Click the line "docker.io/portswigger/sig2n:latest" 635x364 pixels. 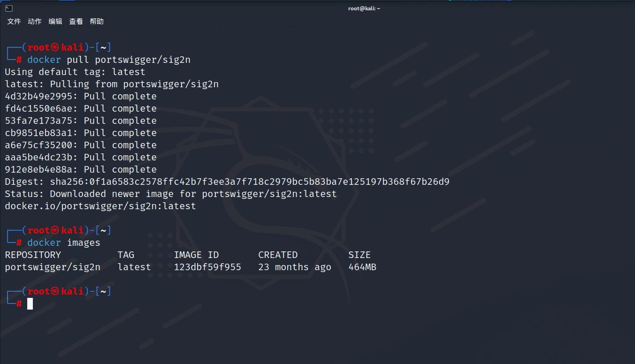[100, 206]
